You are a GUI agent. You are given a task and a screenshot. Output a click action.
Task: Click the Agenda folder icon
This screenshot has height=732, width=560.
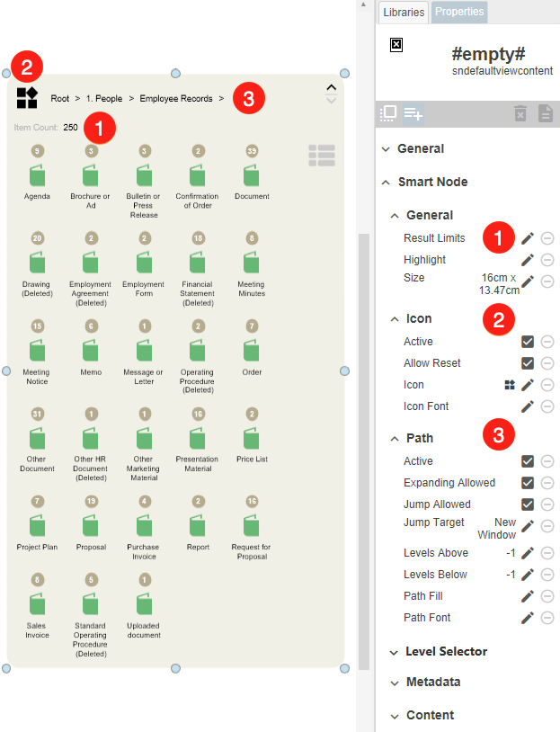pyautogui.click(x=37, y=175)
